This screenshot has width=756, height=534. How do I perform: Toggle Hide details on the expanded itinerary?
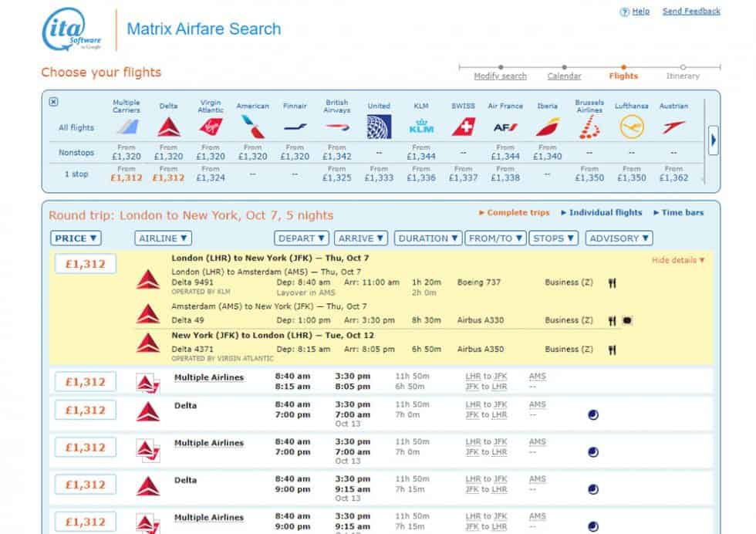point(677,261)
